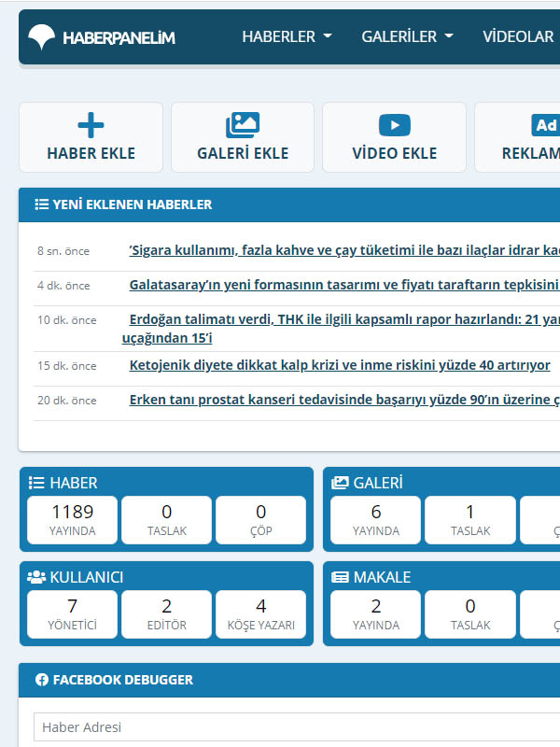Open the 7 Yönetici user box
This screenshot has width=560, height=747.
pos(73,614)
